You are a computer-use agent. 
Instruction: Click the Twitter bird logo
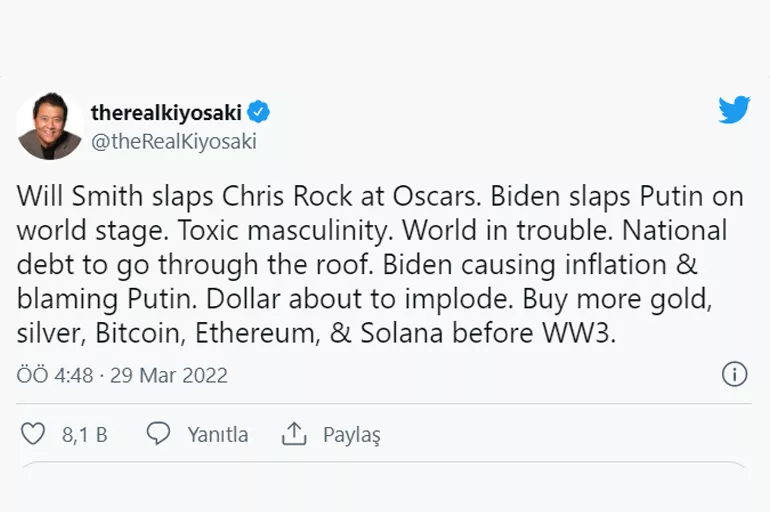tap(734, 110)
